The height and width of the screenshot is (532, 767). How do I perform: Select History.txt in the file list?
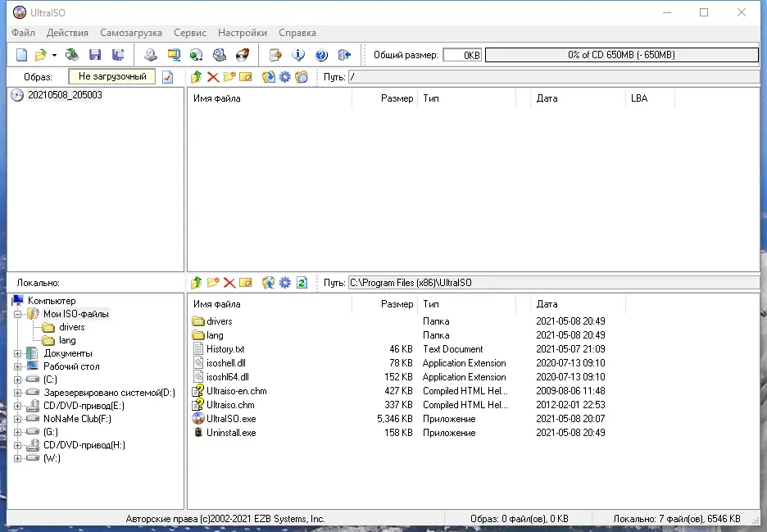pos(225,349)
